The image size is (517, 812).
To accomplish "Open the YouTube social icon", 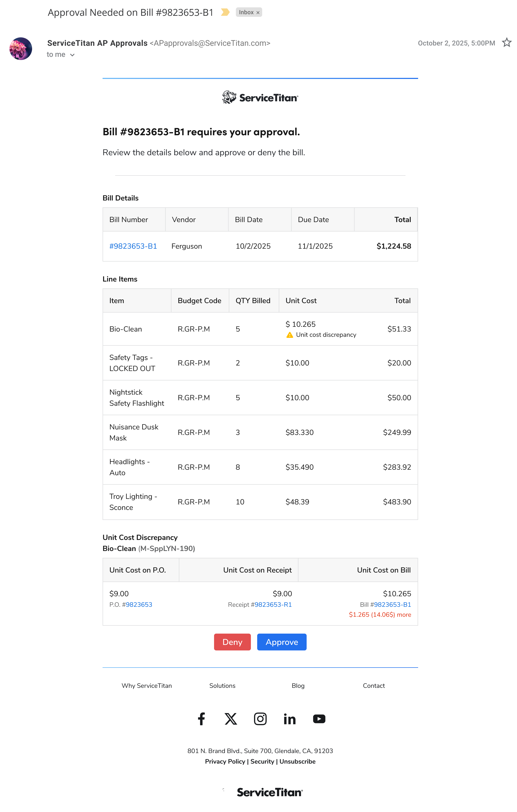I will [x=319, y=719].
